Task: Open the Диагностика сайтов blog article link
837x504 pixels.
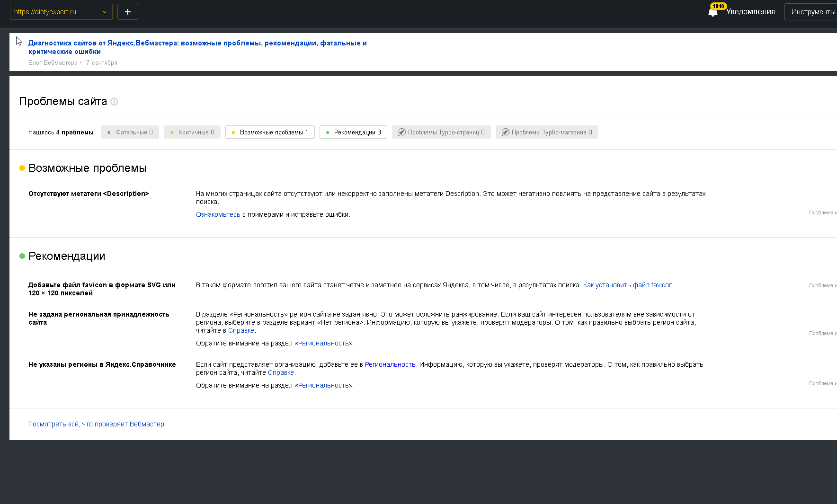Action: click(197, 47)
